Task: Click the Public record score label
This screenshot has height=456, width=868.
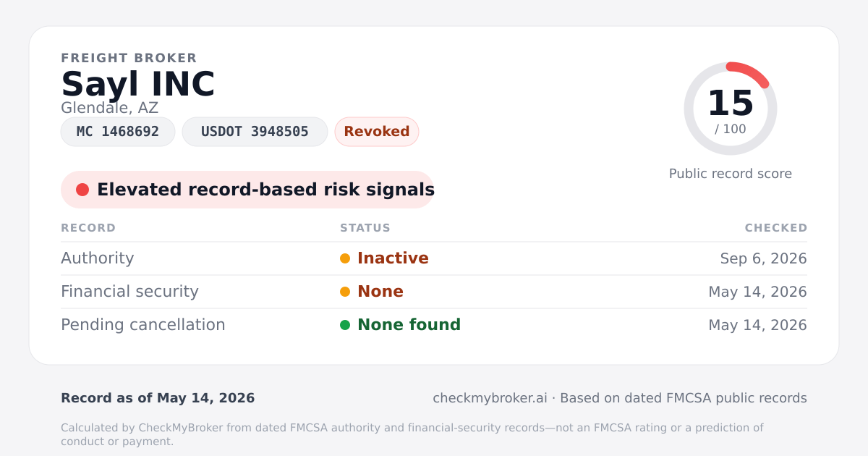Action: tap(731, 174)
